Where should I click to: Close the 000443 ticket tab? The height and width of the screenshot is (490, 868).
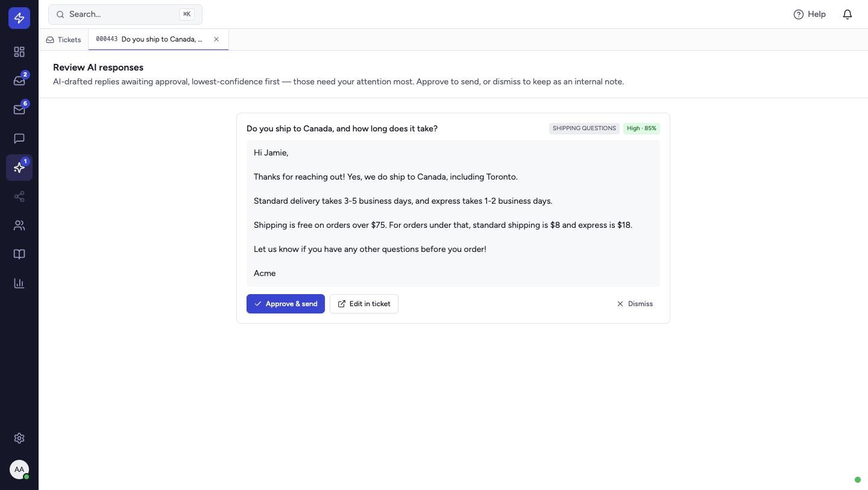click(x=216, y=39)
